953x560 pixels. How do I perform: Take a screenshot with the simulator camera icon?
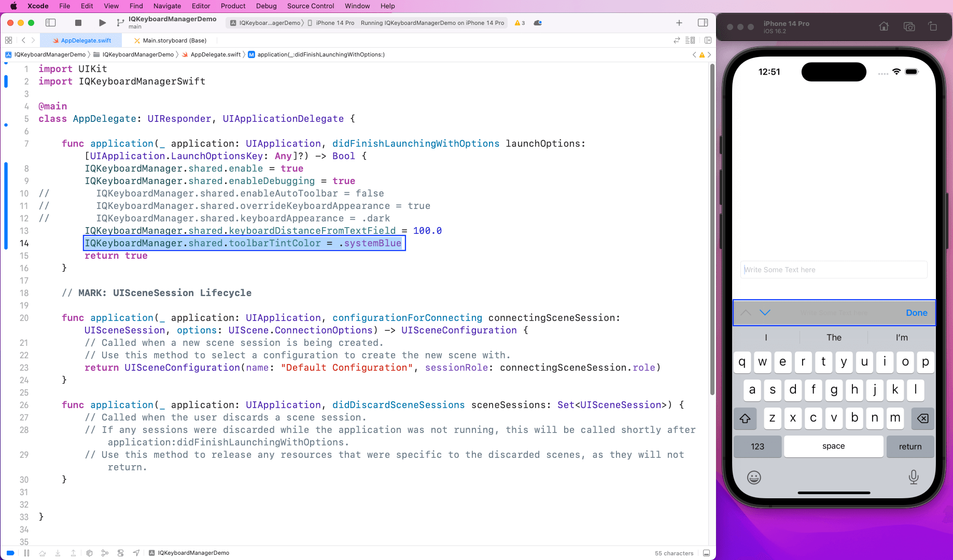click(909, 26)
